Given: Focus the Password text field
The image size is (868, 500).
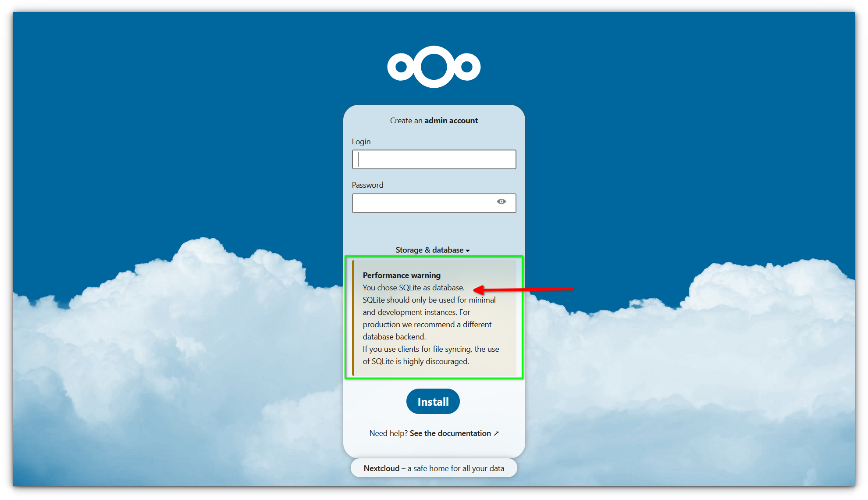Looking at the screenshot, I should [x=434, y=204].
